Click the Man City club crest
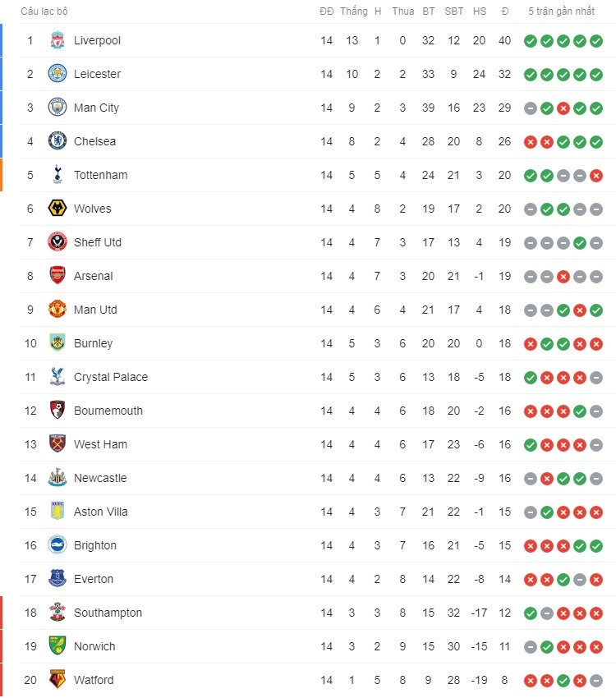616x698 pixels. (x=57, y=108)
